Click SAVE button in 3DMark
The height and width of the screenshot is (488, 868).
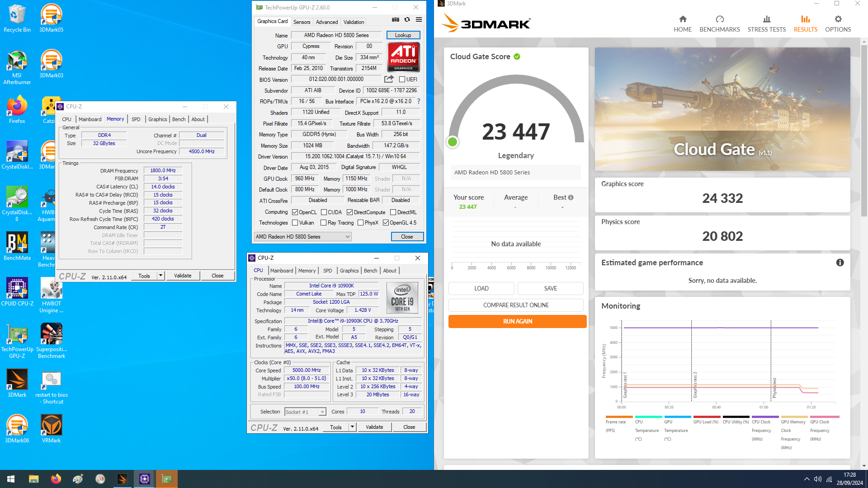pyautogui.click(x=551, y=288)
